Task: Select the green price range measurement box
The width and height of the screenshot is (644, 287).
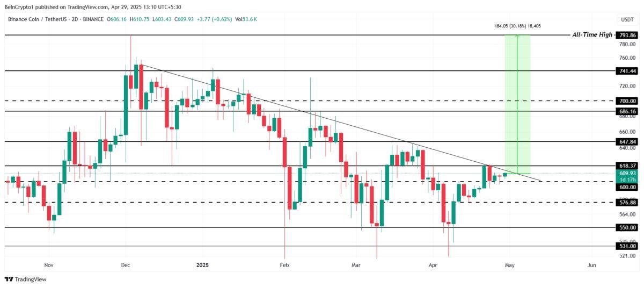Action: coord(517,104)
